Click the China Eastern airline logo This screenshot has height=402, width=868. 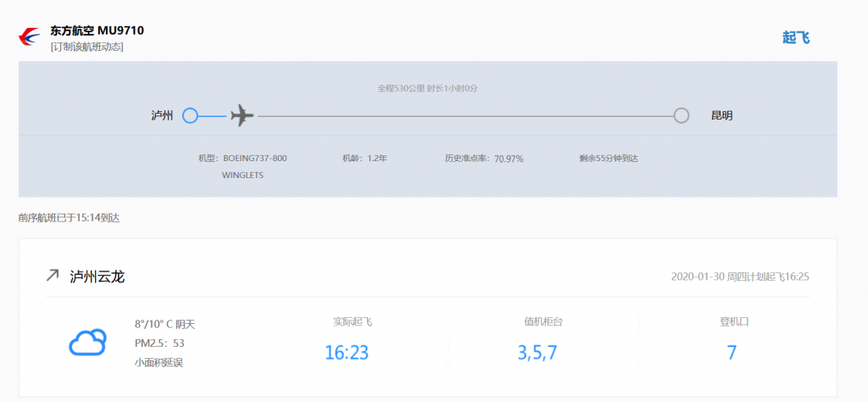pos(29,36)
